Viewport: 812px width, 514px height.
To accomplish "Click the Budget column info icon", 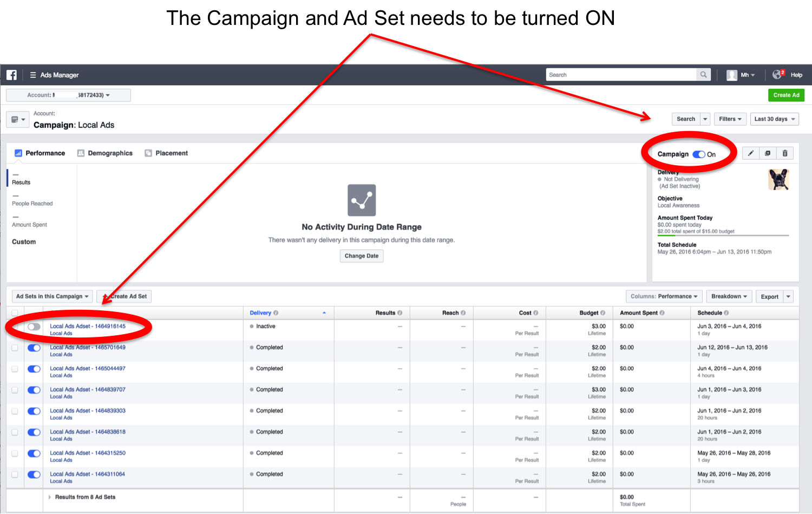I will tap(603, 313).
